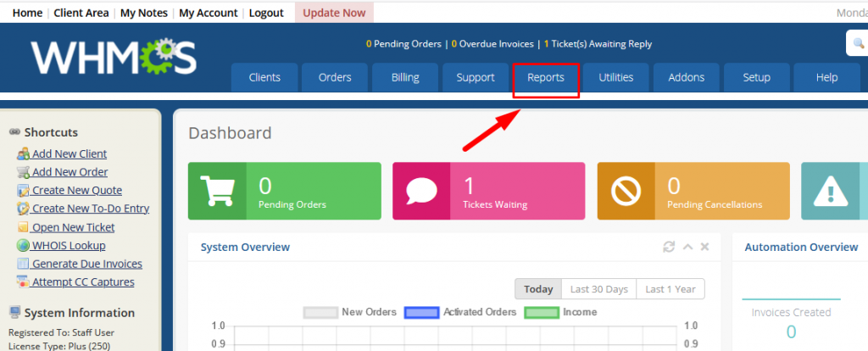Click the Automation Overview heading
Image resolution: width=868 pixels, height=351 pixels.
[802, 247]
